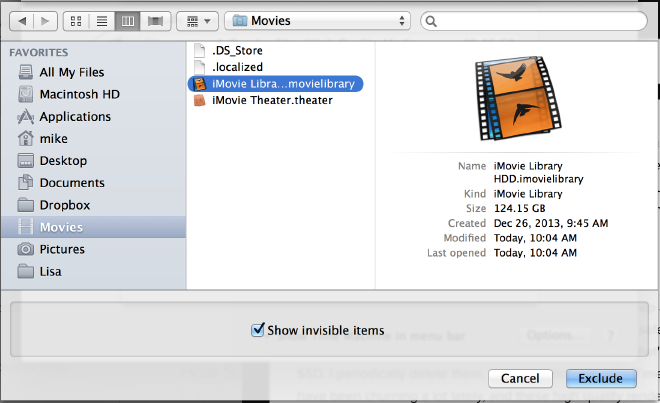
Task: Click the FAVORITES sidebar heading
Action: pyautogui.click(x=39, y=53)
